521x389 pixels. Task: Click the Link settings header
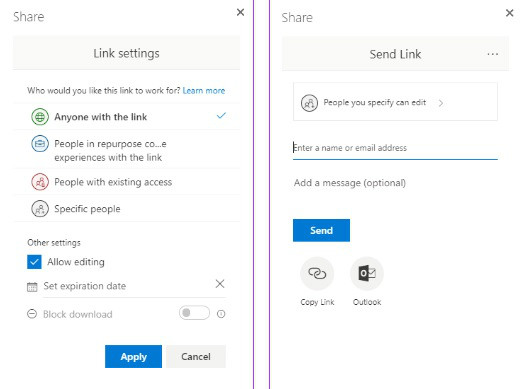[x=126, y=53]
